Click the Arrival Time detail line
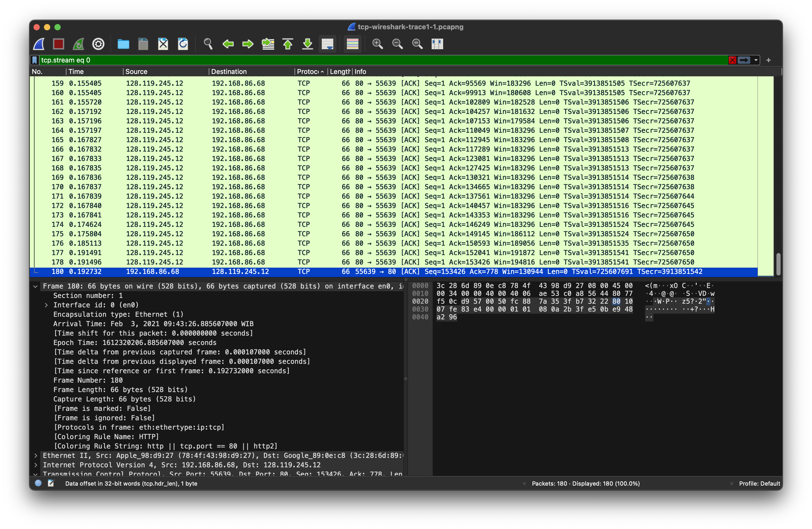 click(x=153, y=324)
